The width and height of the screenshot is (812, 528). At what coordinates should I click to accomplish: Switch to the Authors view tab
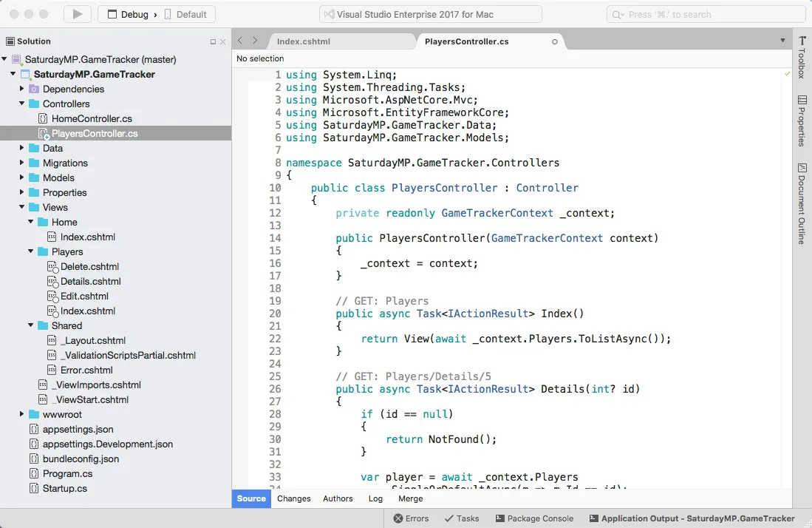click(338, 498)
